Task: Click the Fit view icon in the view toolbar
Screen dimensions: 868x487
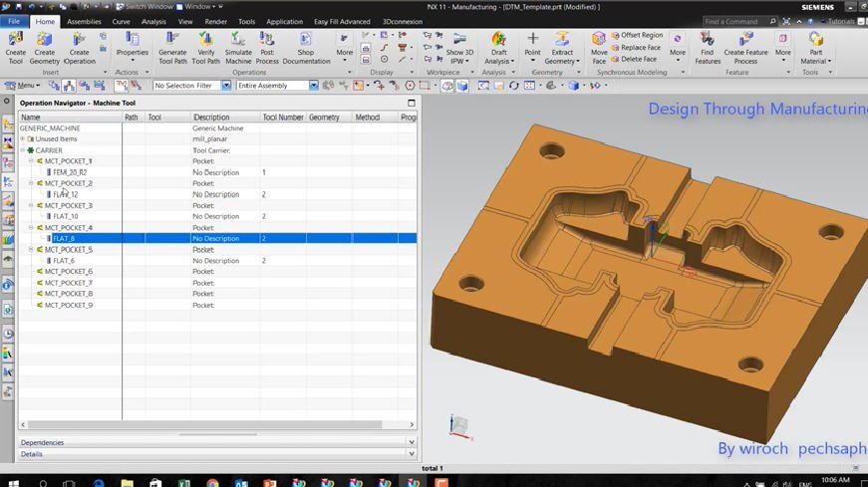Action: coord(483,86)
